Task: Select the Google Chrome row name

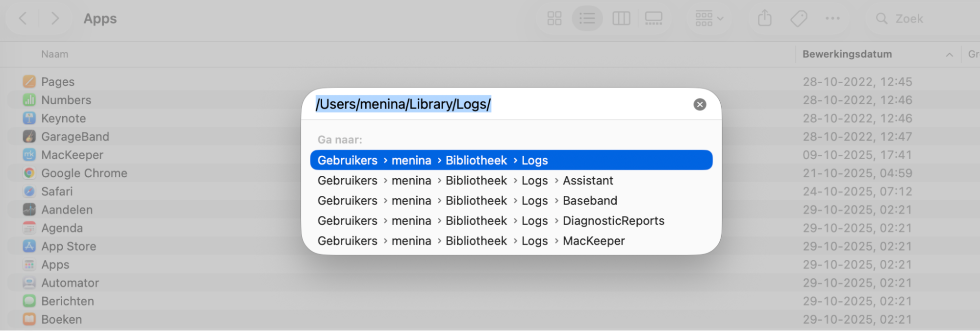Action: coord(84,173)
